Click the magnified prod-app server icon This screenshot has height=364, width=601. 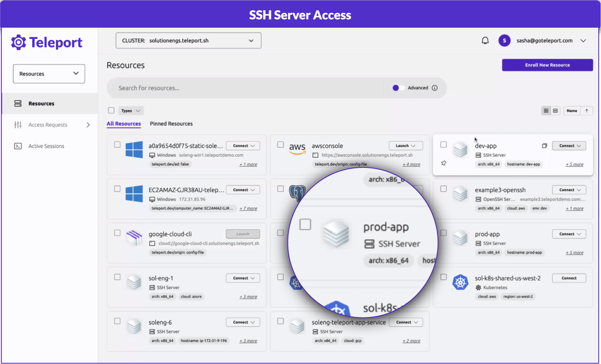[x=336, y=233]
